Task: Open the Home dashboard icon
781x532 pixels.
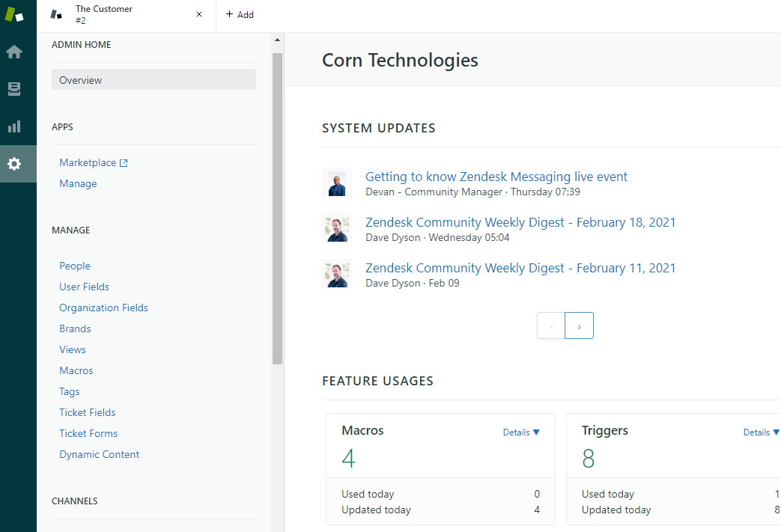Action: coord(14,52)
